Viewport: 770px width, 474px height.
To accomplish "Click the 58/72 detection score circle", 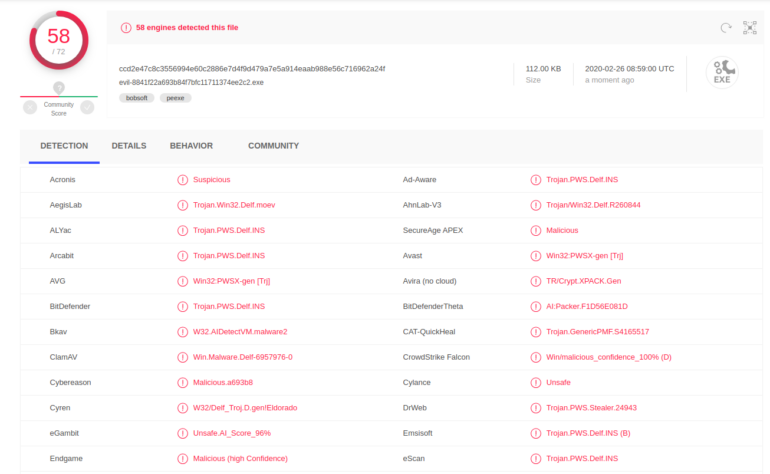I will click(x=59, y=41).
